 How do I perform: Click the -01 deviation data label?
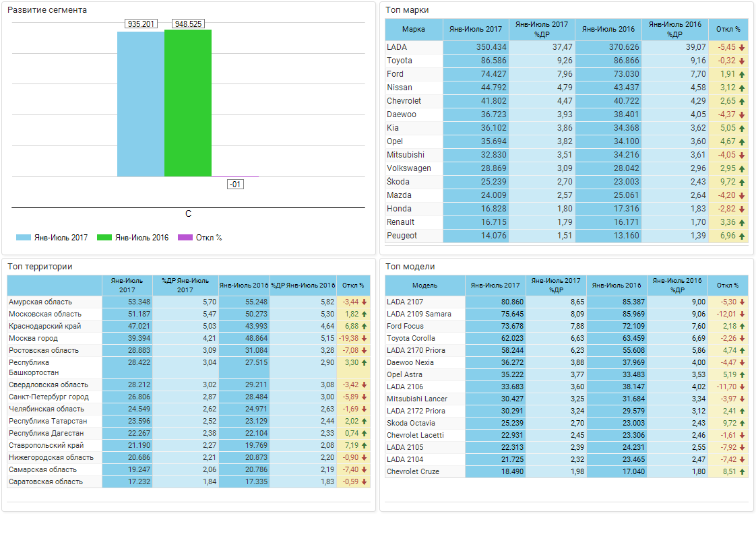(235, 185)
